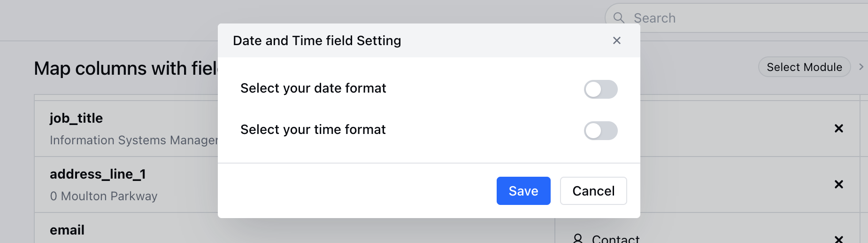Click the magnifier icon in the search bar

[619, 18]
